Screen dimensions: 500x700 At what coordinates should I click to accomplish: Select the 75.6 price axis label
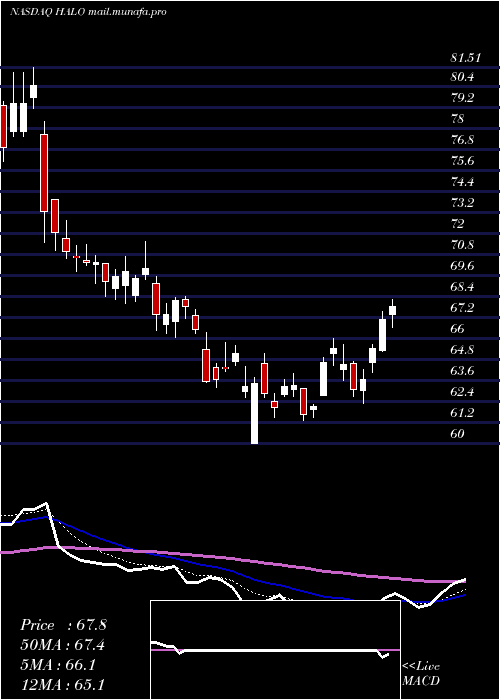(462, 161)
